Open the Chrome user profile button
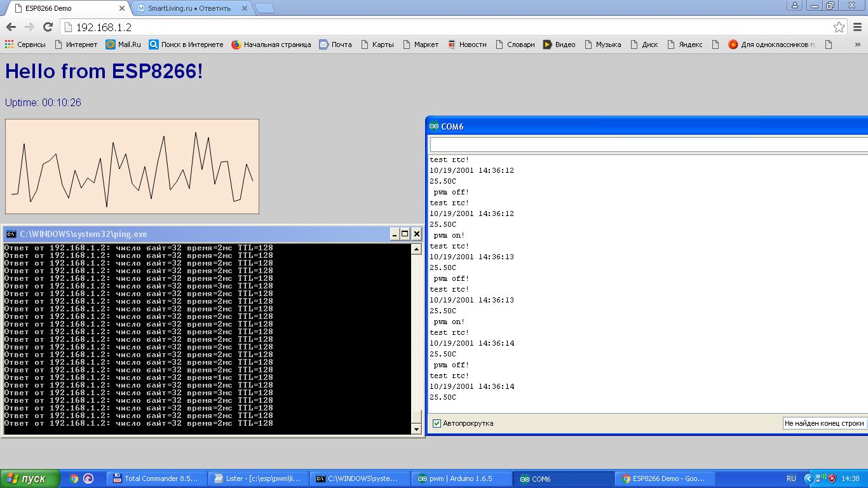Image resolution: width=868 pixels, height=488 pixels. [x=794, y=6]
